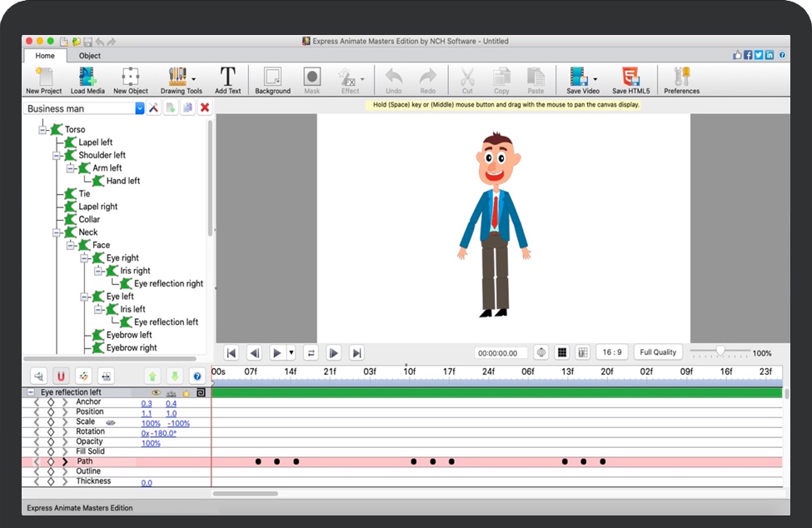812x528 pixels.
Task: Open the Drawing Tools dropdown arrow
Action: click(x=194, y=79)
